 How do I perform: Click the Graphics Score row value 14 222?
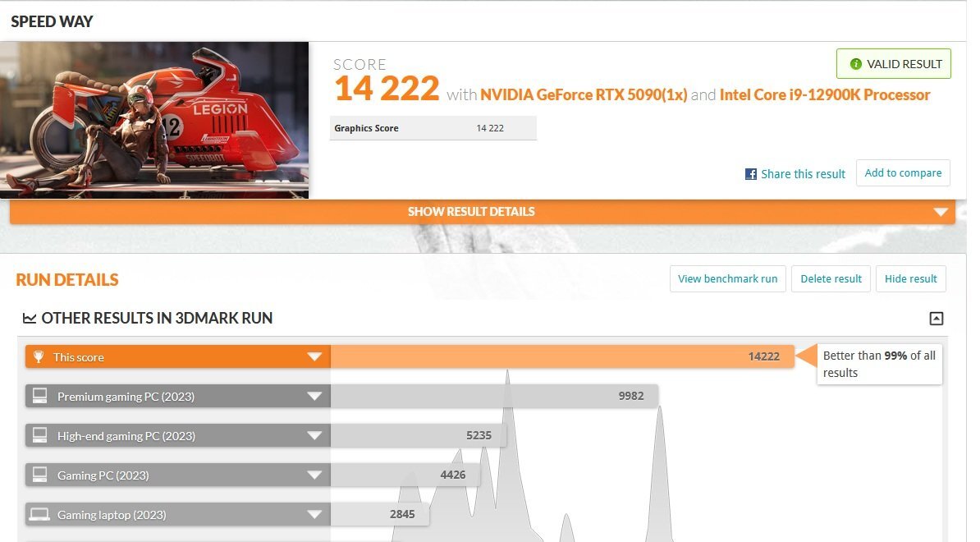coord(490,128)
